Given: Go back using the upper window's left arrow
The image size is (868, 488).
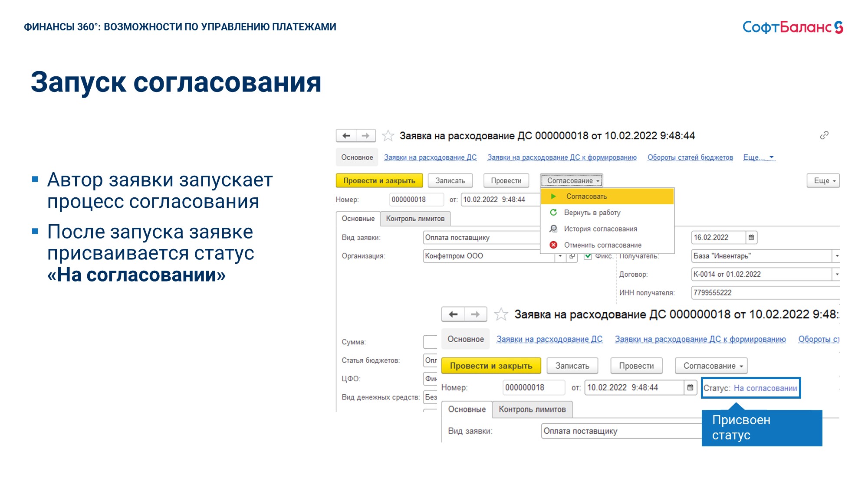Looking at the screenshot, I should [x=346, y=136].
